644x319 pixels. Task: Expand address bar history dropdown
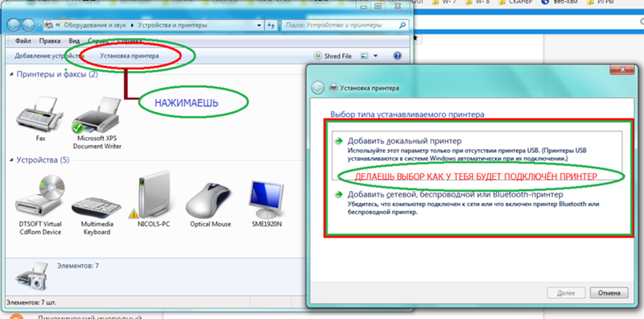(x=259, y=25)
